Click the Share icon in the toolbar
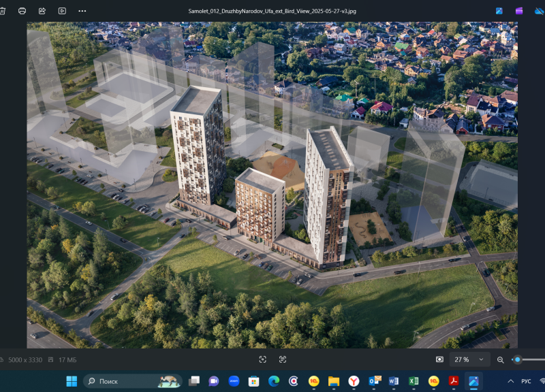Screen dimensions: 545x392 pos(42,11)
